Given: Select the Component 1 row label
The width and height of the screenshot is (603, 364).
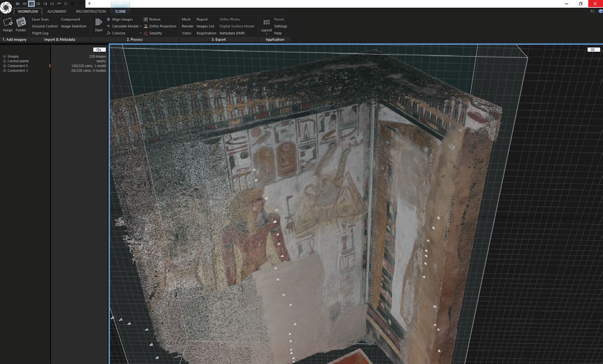Looking at the screenshot, I should (x=18, y=71).
